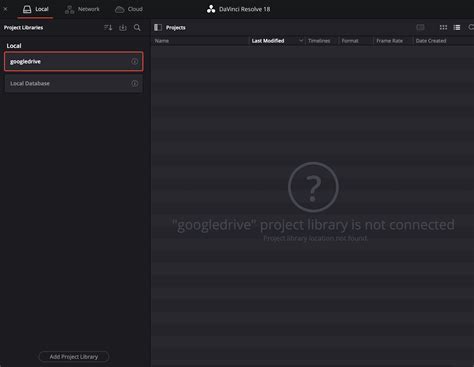Select the Local Database library
Image resolution: width=474 pixels, height=367 pixels.
pos(74,83)
